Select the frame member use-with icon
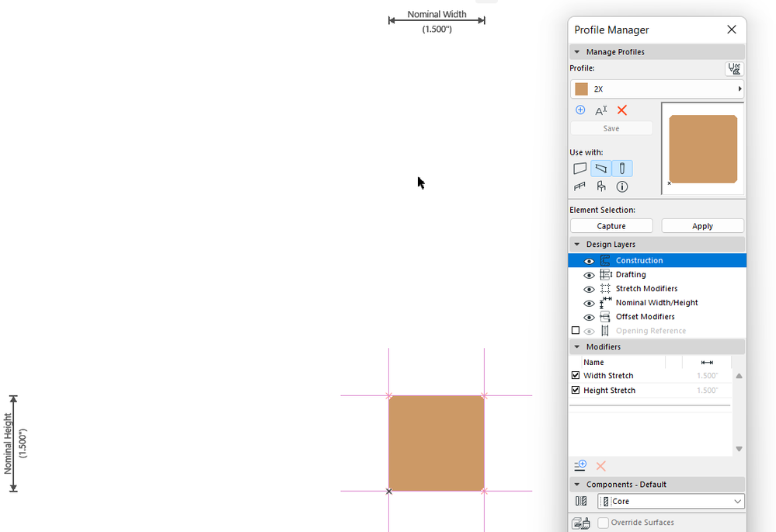The image size is (776, 532). pyautogui.click(x=600, y=168)
